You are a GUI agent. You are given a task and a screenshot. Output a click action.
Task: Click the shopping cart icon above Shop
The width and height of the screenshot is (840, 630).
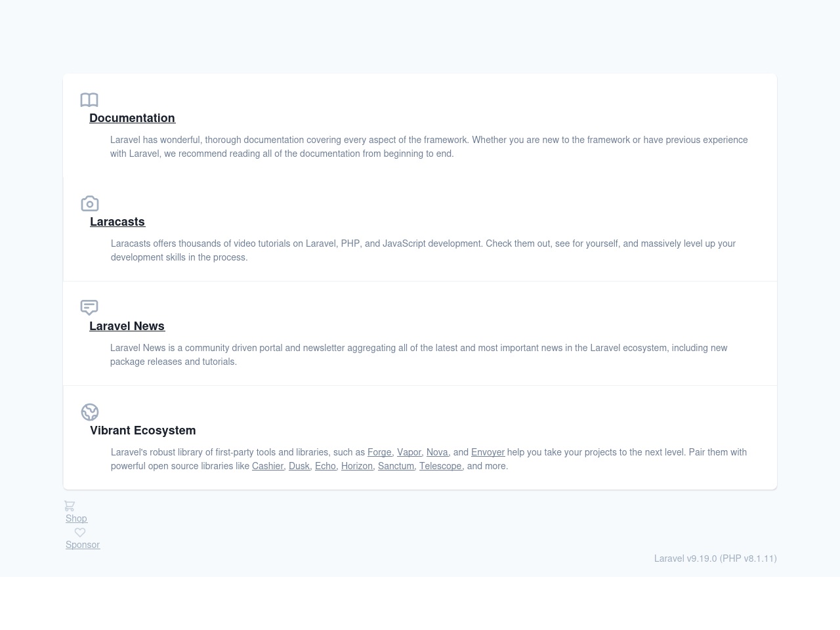point(70,506)
